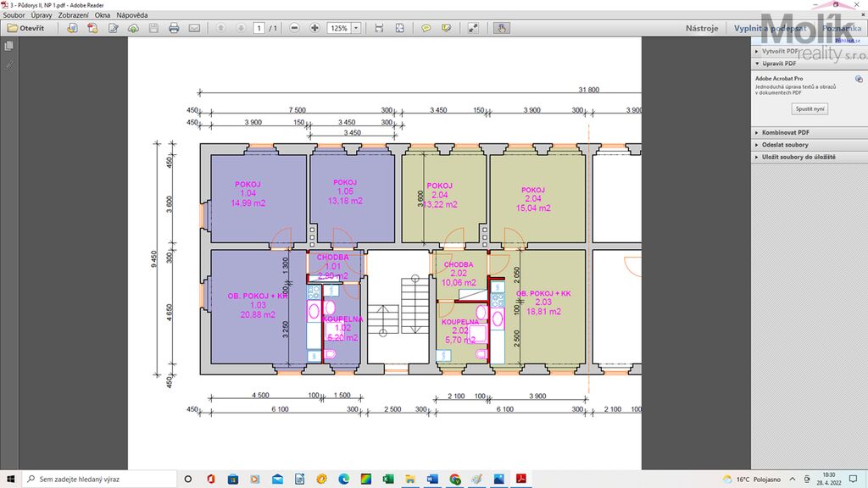868x488 pixels.
Task: Click the highlight text tool icon
Action: pos(445,28)
